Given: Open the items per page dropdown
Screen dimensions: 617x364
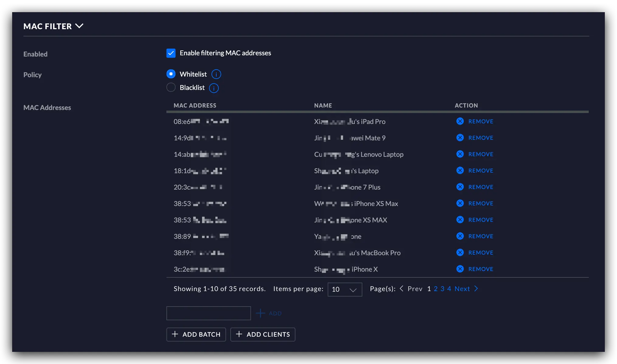Looking at the screenshot, I should click(x=345, y=289).
